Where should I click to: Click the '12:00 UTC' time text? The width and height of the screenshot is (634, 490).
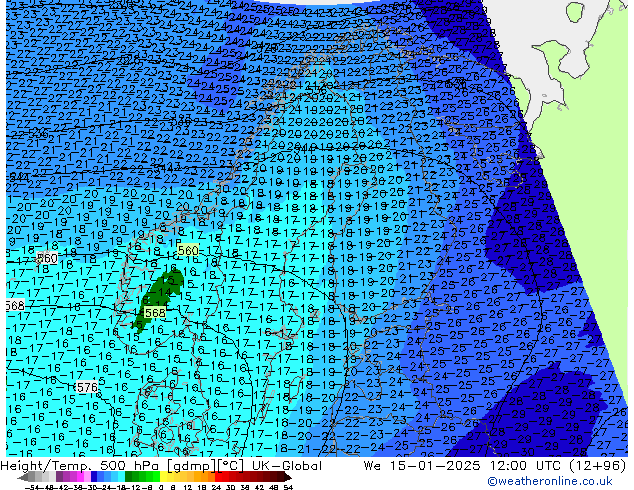pyautogui.click(x=526, y=466)
